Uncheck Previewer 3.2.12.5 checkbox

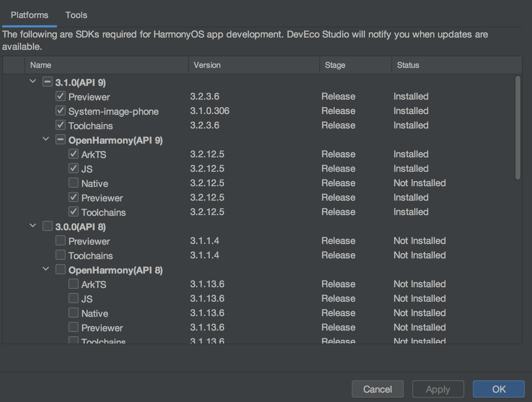point(74,197)
